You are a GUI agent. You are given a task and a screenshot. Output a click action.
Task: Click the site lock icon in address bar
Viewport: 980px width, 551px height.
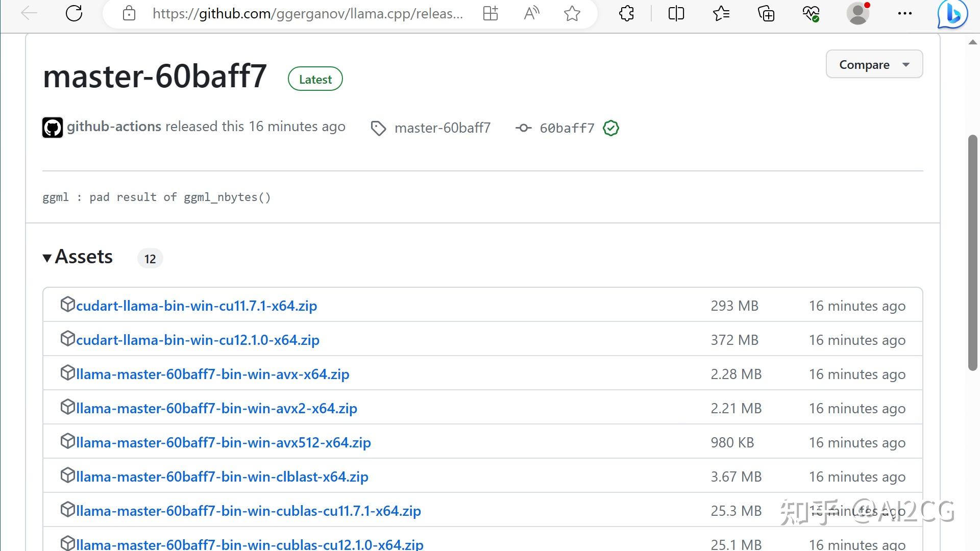pyautogui.click(x=129, y=14)
